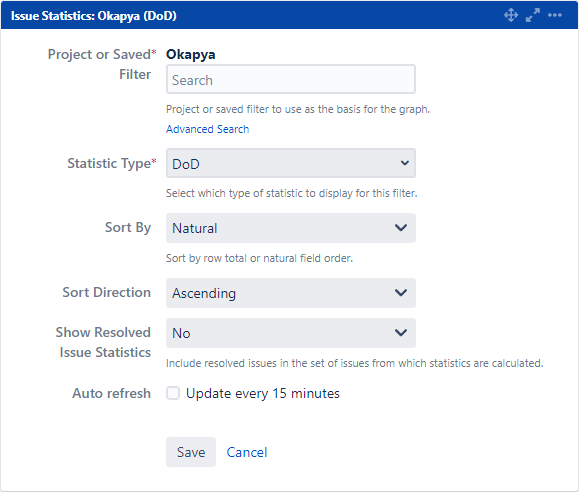
Task: Click the 'Sort By' field label
Action: click(128, 228)
